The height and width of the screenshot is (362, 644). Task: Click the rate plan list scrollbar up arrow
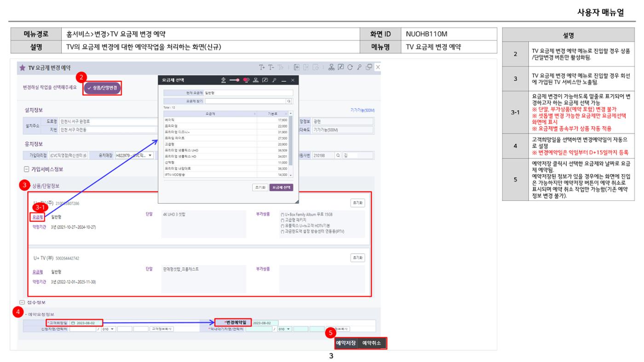pyautogui.click(x=291, y=113)
